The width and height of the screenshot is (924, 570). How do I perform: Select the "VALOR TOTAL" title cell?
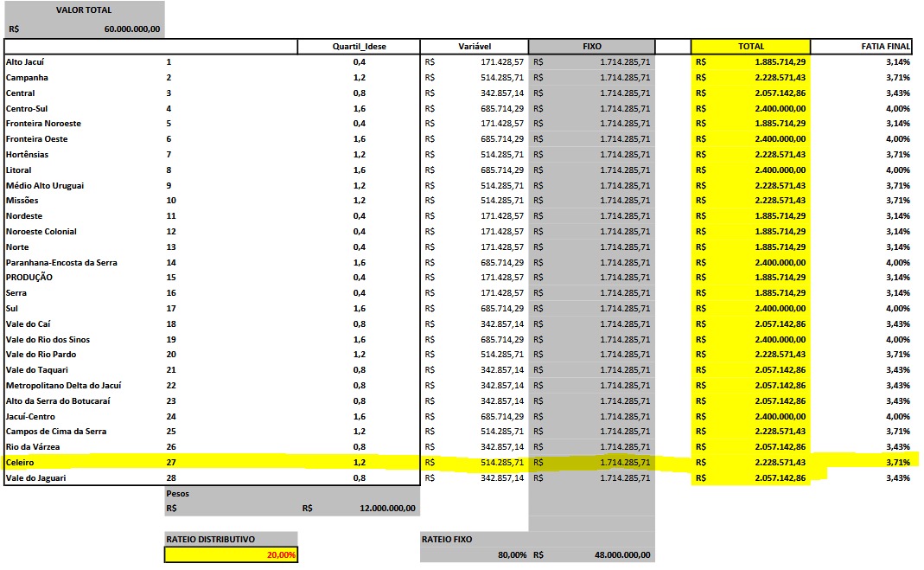pos(84,10)
